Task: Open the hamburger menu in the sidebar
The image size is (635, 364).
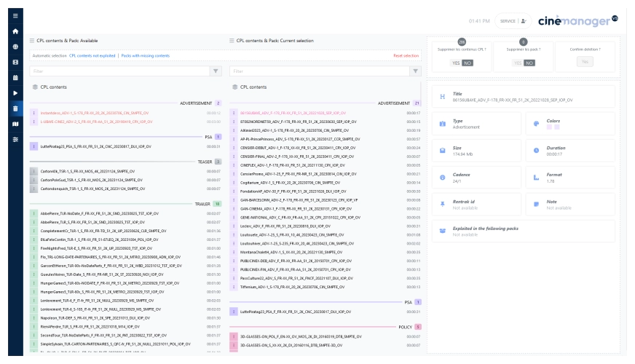Action: (x=15, y=15)
